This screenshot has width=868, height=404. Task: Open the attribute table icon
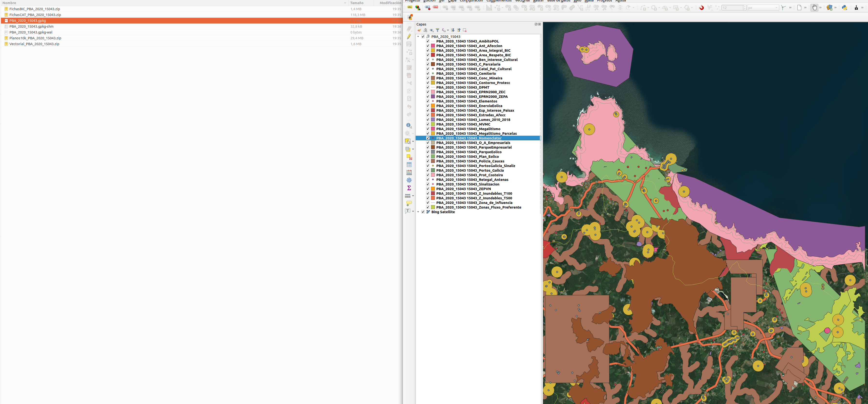pyautogui.click(x=409, y=165)
